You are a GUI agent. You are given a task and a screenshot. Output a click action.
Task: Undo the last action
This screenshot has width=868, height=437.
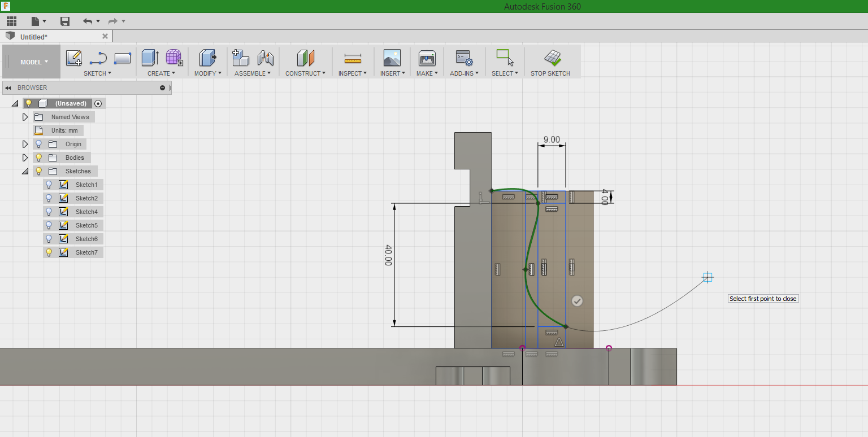coord(88,21)
